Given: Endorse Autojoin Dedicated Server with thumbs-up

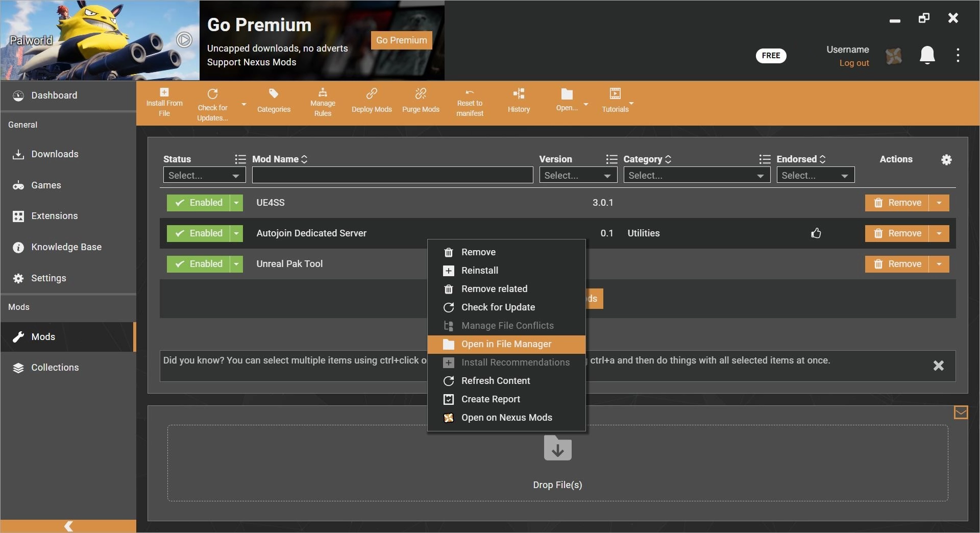Looking at the screenshot, I should [816, 233].
